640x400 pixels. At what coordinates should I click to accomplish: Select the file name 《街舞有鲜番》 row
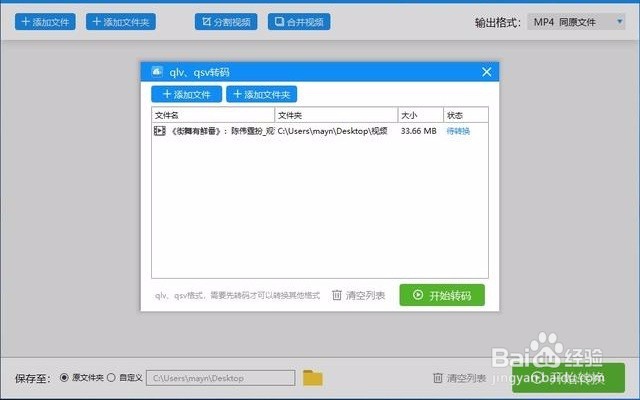coord(222,131)
